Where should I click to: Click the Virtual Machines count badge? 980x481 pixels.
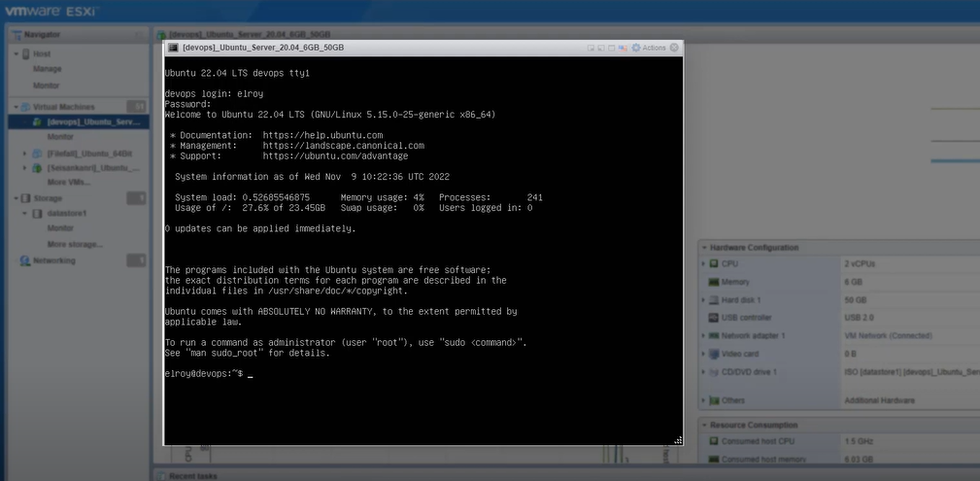click(136, 107)
